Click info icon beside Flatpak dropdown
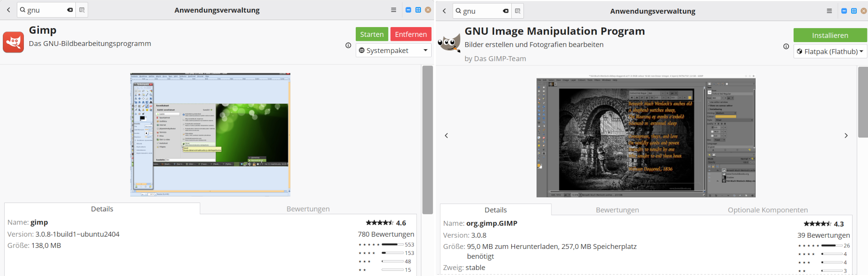This screenshot has height=276, width=868. [786, 46]
